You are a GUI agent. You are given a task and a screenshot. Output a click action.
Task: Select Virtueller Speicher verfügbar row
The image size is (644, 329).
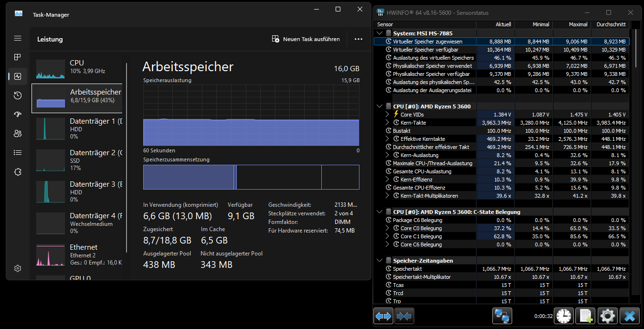click(x=501, y=50)
